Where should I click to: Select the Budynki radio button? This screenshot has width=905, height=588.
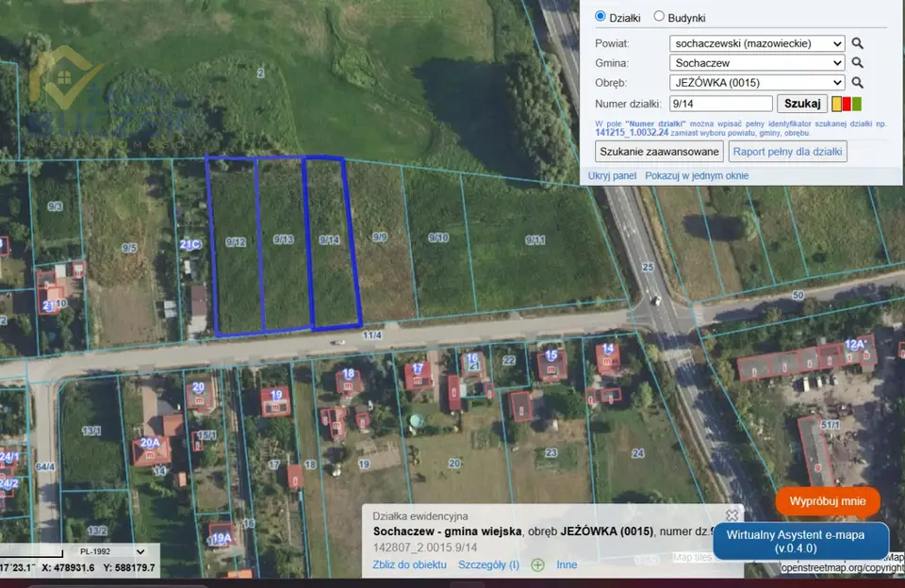coord(659,17)
